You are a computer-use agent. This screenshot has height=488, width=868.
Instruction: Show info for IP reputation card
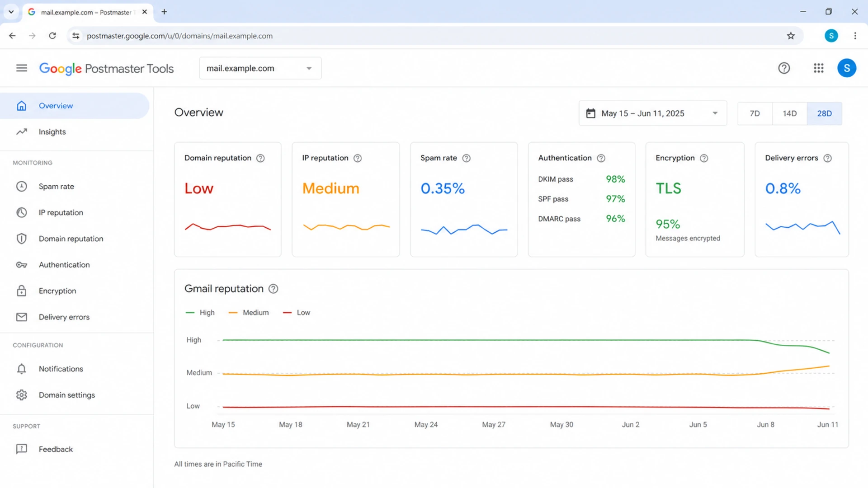tap(358, 158)
